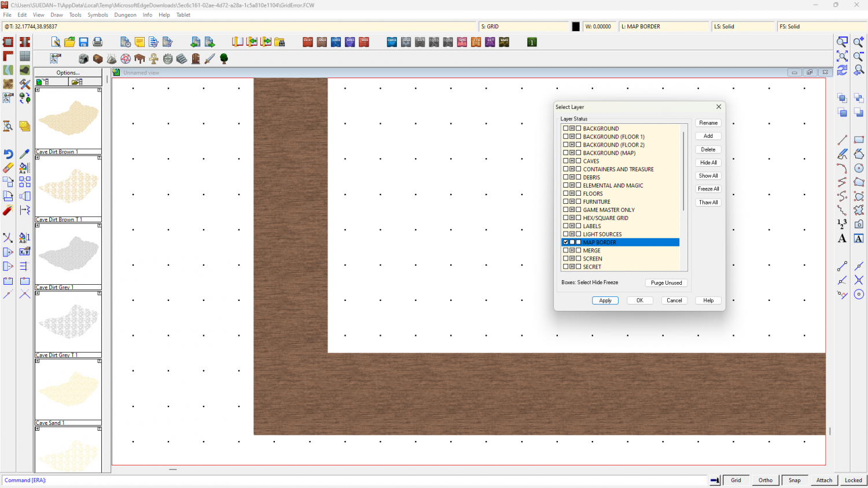The height and width of the screenshot is (488, 868).
Task: Click the green '1' toolbar icon
Action: (532, 42)
